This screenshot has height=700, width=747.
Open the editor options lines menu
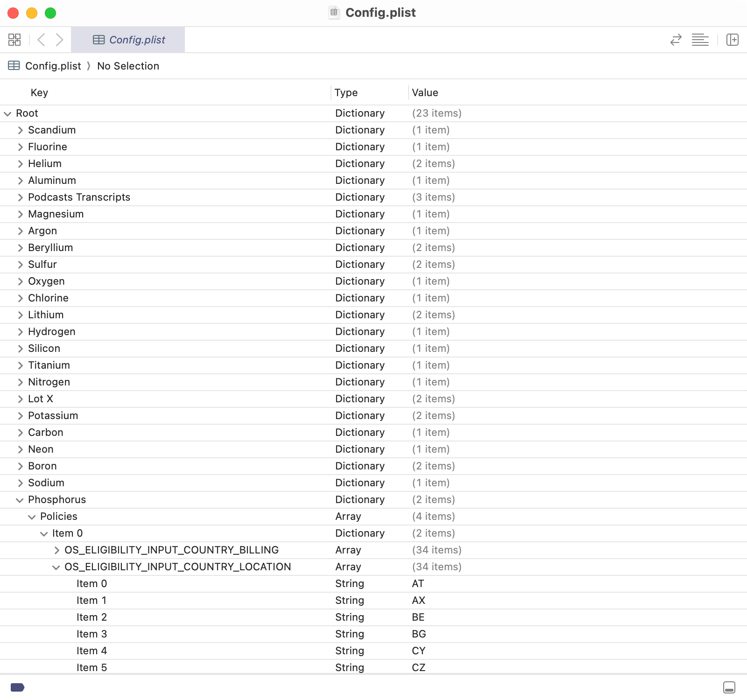click(x=700, y=40)
